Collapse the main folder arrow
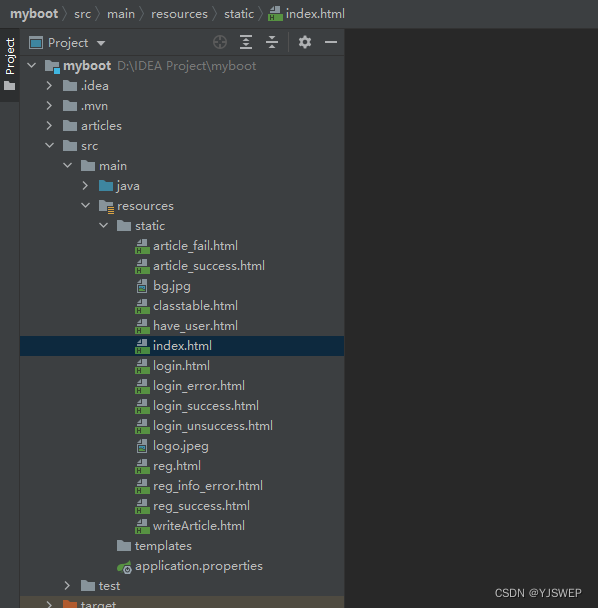This screenshot has width=598, height=608. (67, 166)
